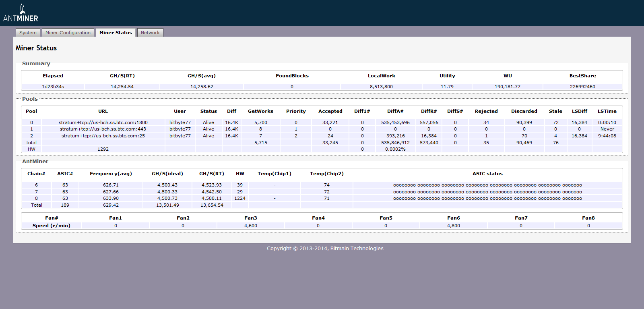This screenshot has width=644, height=309.
Task: Select LSTime value 9:44:08
Action: 607,136
